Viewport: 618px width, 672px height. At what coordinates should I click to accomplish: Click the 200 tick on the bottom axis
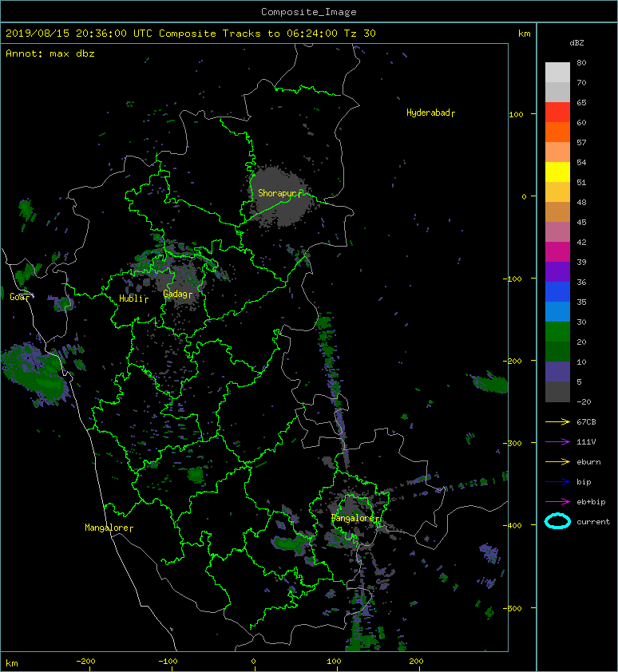416,662
